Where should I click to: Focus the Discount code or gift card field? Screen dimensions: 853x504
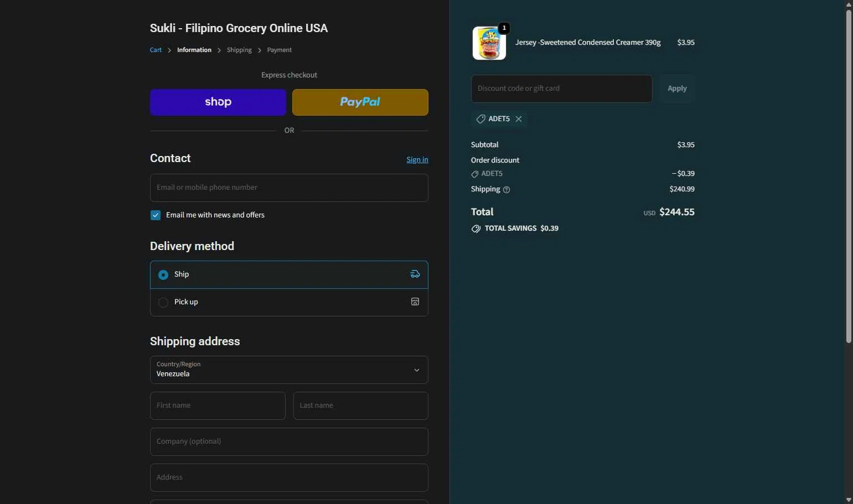coord(561,89)
